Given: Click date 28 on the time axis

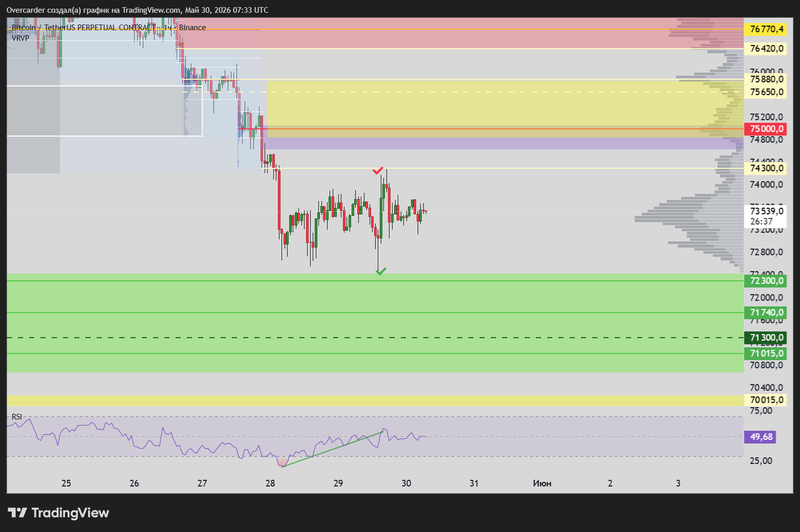Looking at the screenshot, I should click(x=270, y=483).
